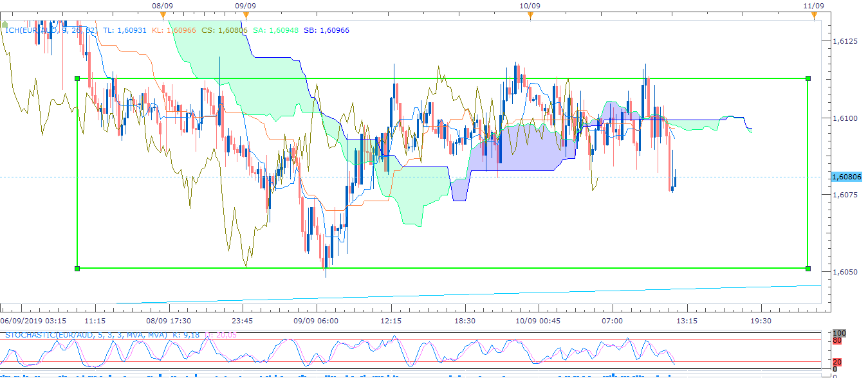This screenshot has height=378, width=868.
Task: Click the SB: 1,60966 value
Action: click(x=326, y=30)
